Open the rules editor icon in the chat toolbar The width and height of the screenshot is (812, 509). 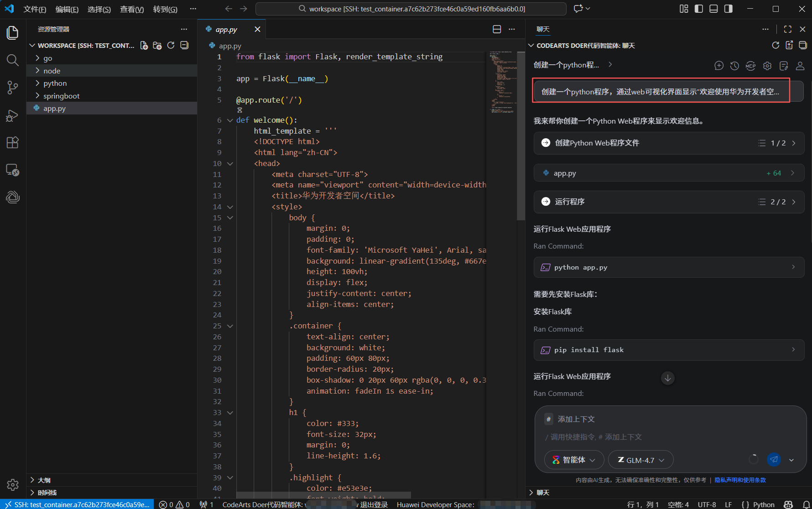(x=784, y=66)
